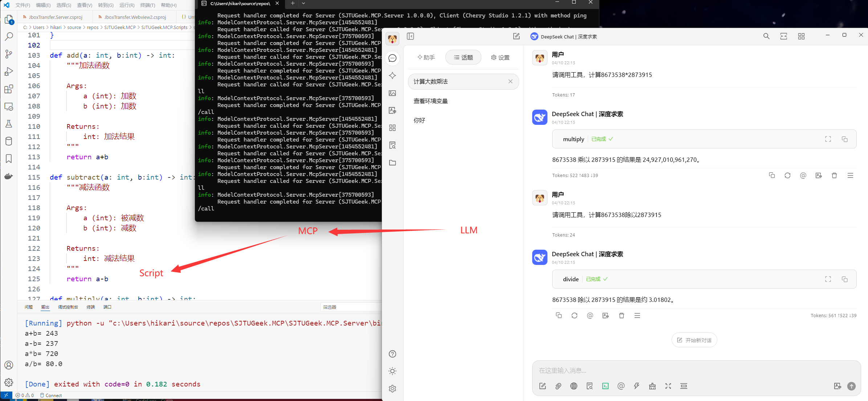
Task: Click the knowledge base search icon in input bar
Action: (x=590, y=386)
